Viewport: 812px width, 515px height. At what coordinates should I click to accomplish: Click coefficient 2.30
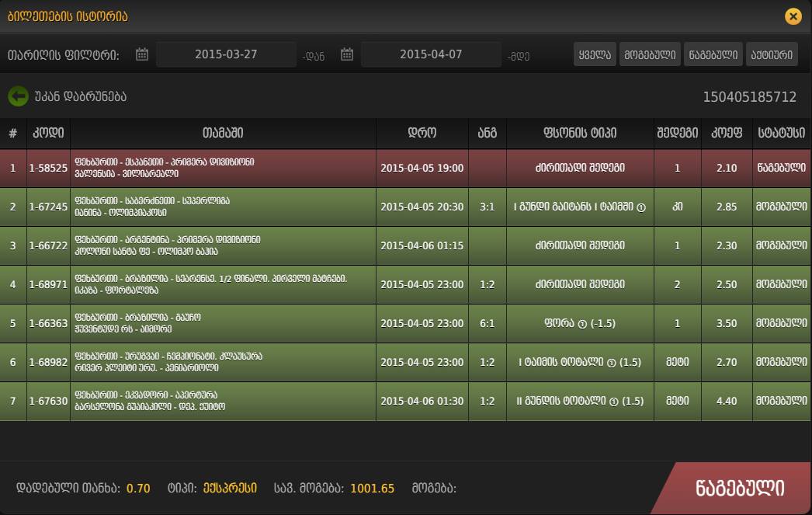point(727,245)
